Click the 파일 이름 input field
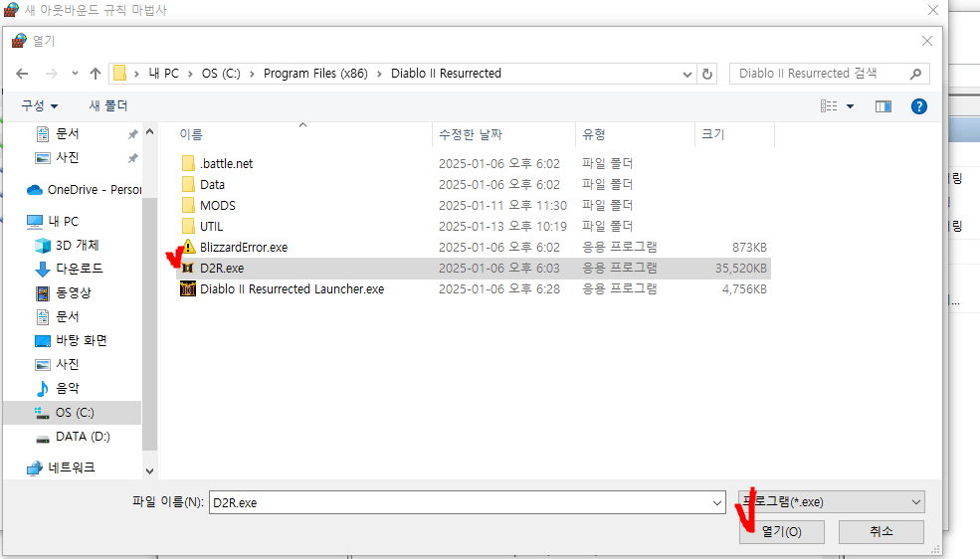This screenshot has width=980, height=559. 460,502
